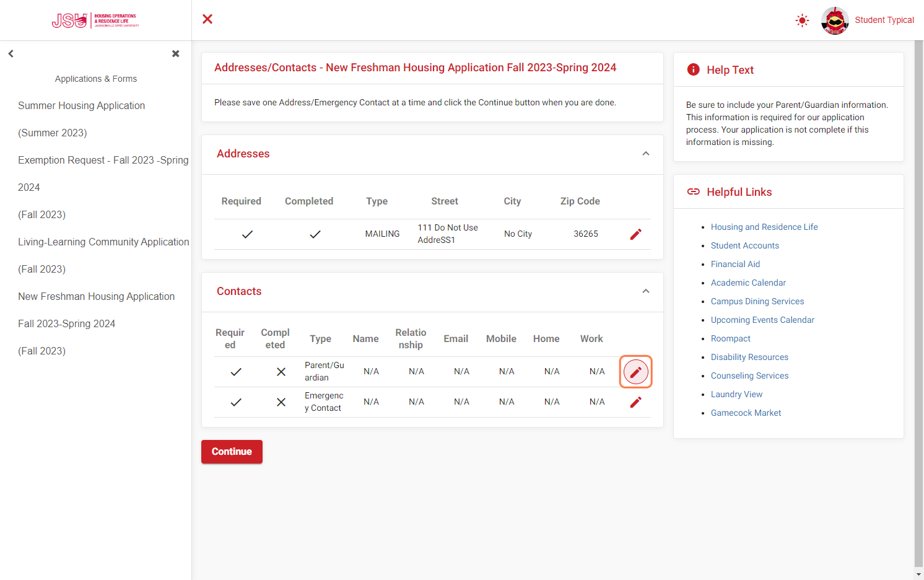Screen dimensions: 924x580
Task: Toggle the sun brightness theme icon
Action: (802, 20)
